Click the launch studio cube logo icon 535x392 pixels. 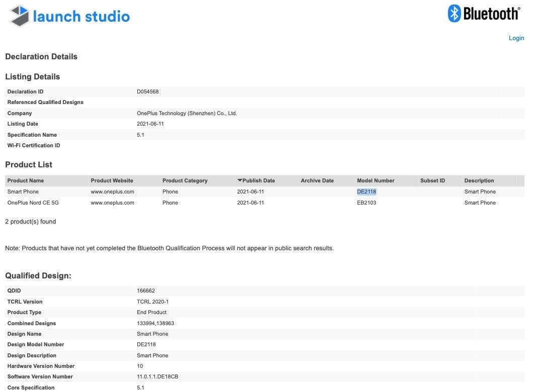click(20, 16)
